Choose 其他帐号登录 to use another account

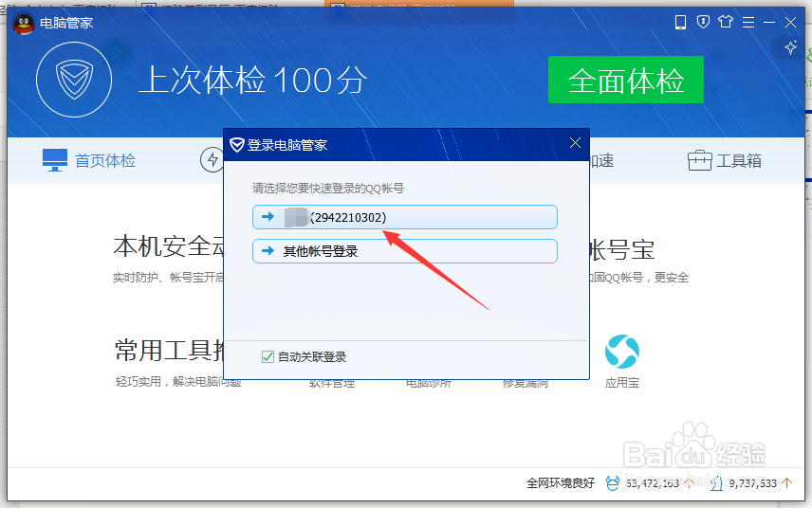click(404, 251)
